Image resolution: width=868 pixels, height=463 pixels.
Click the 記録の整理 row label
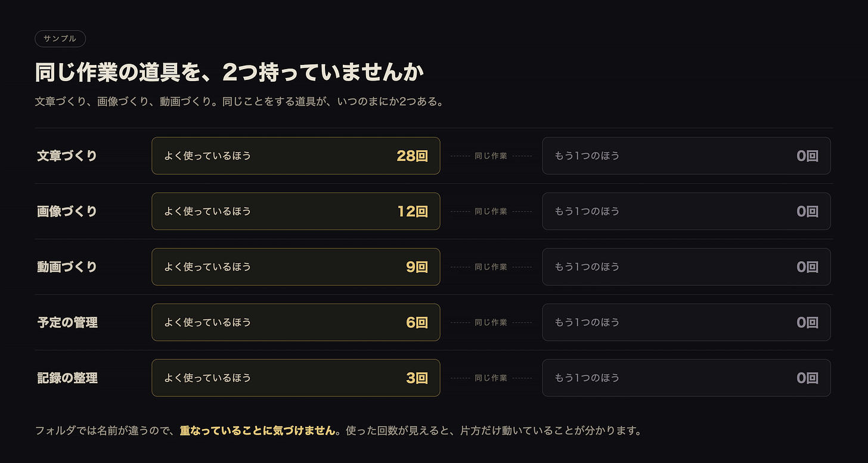click(x=67, y=378)
